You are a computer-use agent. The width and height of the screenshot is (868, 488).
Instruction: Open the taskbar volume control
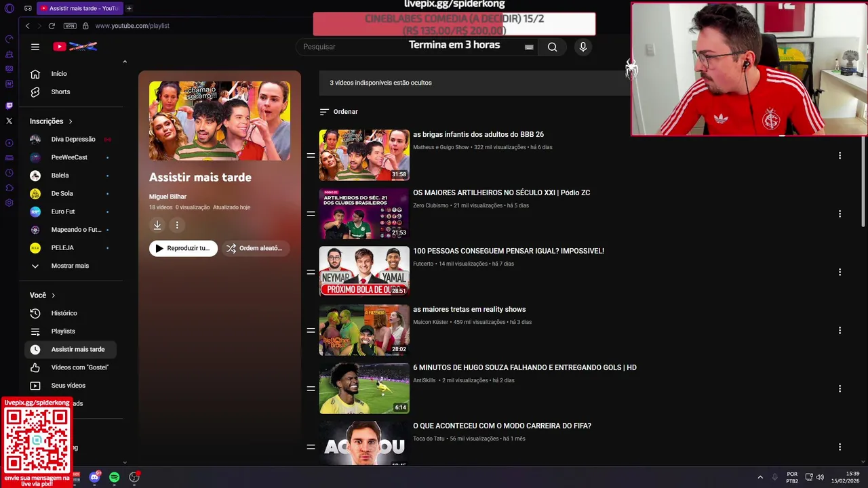point(820,477)
